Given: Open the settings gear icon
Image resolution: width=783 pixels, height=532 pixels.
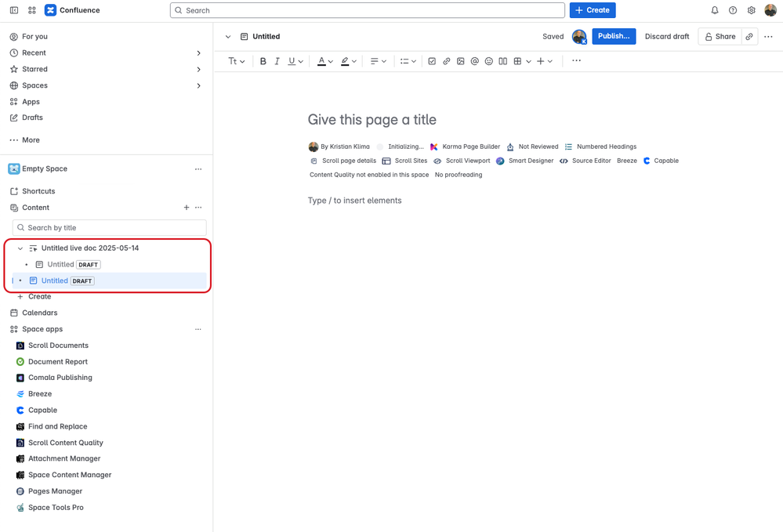Looking at the screenshot, I should point(751,10).
